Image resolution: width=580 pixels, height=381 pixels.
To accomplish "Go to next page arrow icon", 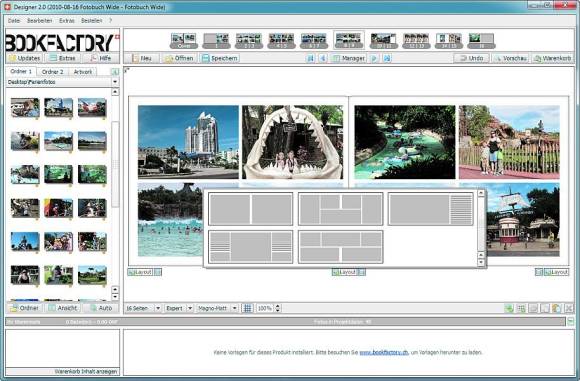I will [x=374, y=58].
